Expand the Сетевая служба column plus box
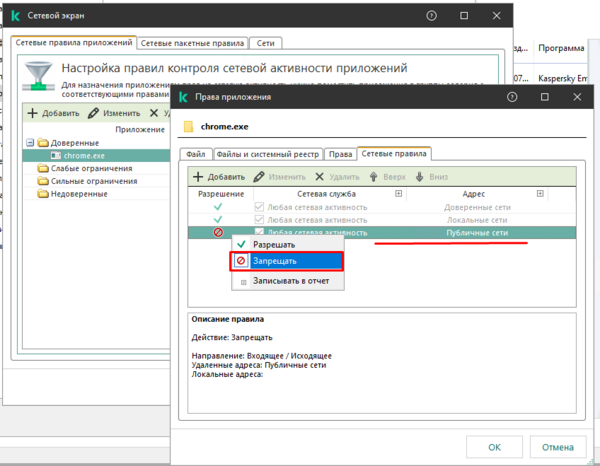The image size is (600, 466). [399, 193]
